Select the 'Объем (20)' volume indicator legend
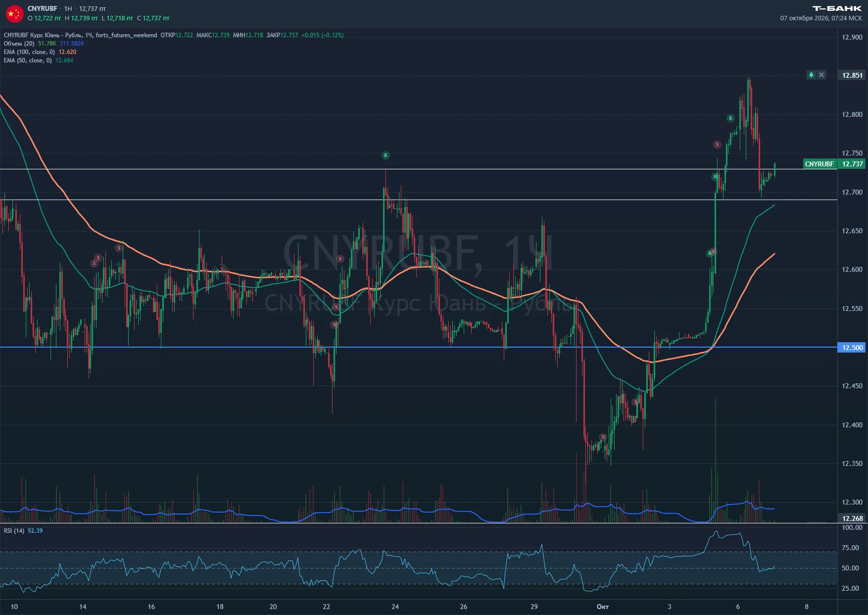The width and height of the screenshot is (868, 615). pyautogui.click(x=19, y=44)
